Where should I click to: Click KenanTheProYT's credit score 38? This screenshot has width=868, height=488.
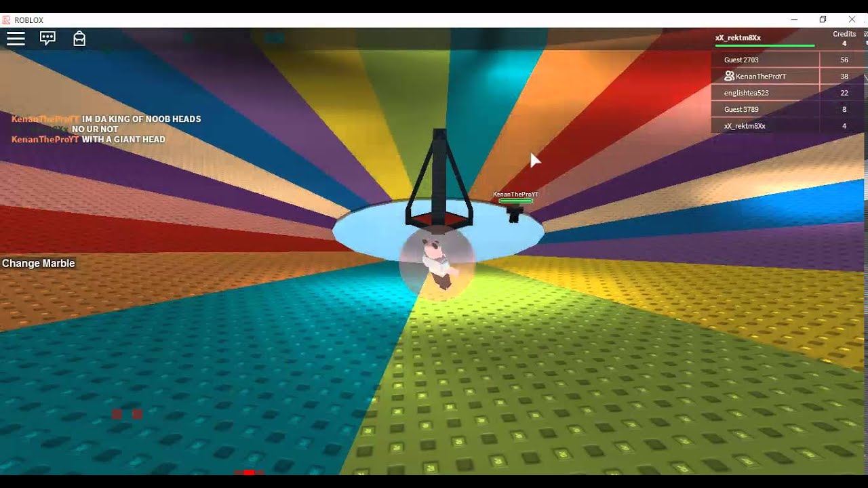tap(844, 77)
